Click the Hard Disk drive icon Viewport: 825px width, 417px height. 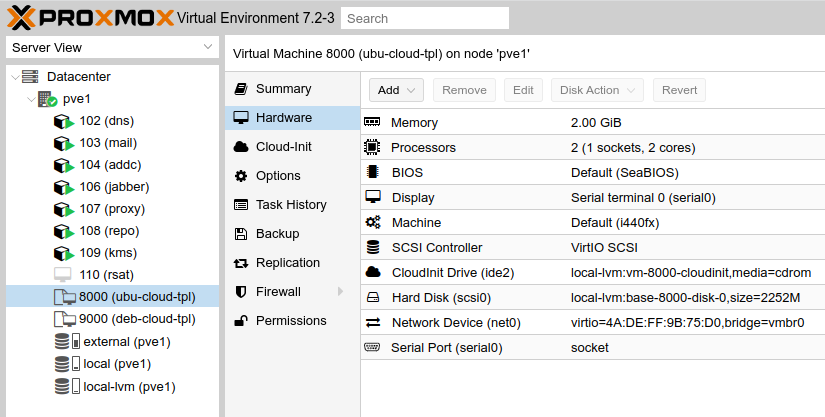(x=373, y=298)
